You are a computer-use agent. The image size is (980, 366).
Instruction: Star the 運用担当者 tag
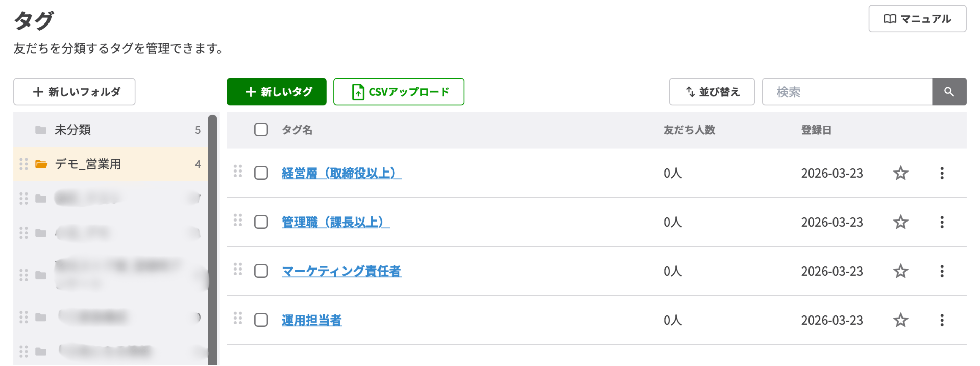(x=900, y=320)
